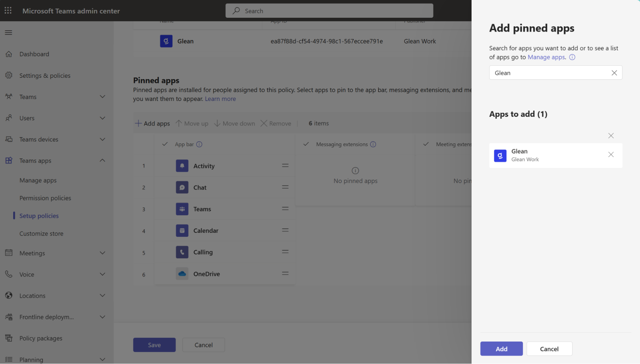Click the Users icon in sidebar
Viewport: 640px width, 364px height.
click(x=9, y=118)
